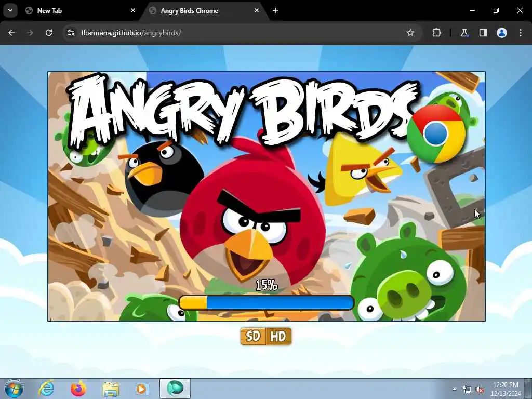Bookmark this page with the star
The image size is (532, 399).
pos(410,33)
